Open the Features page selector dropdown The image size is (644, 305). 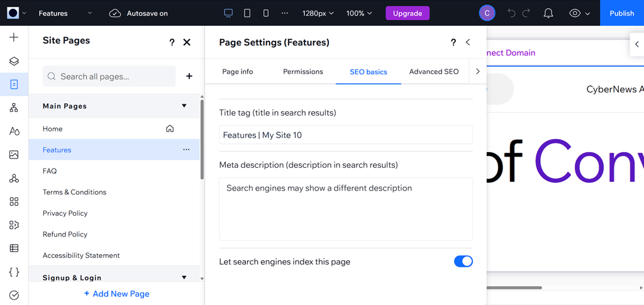click(65, 13)
